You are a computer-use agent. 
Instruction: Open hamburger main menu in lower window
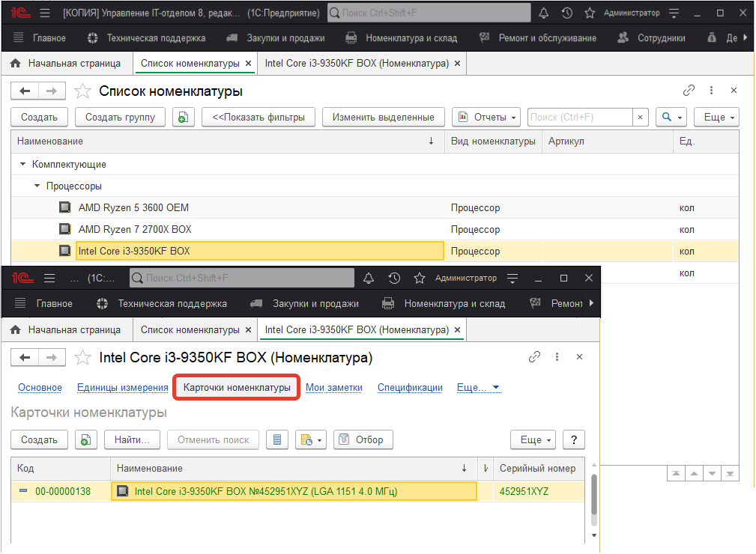[49, 278]
